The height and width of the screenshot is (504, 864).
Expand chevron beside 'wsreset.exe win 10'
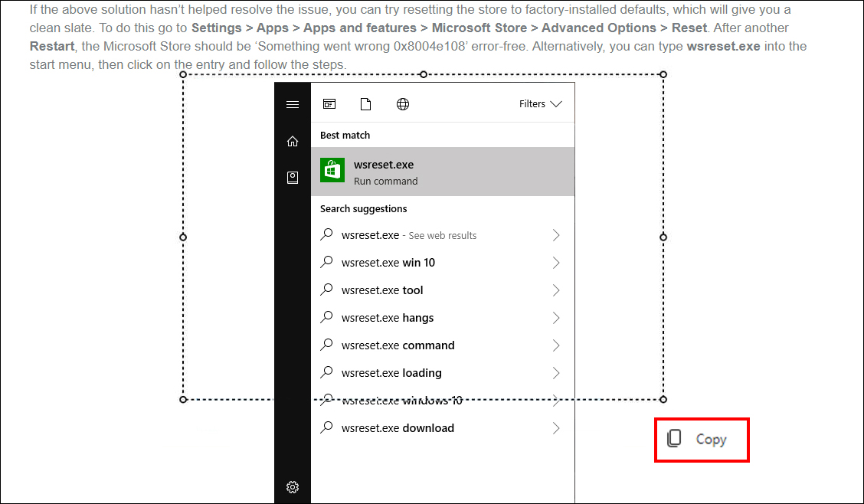[x=556, y=263]
